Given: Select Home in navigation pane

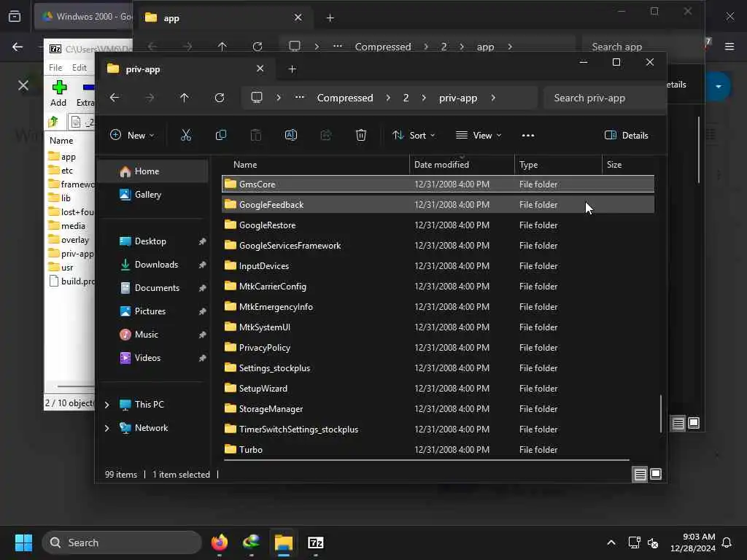Looking at the screenshot, I should click(152, 171).
